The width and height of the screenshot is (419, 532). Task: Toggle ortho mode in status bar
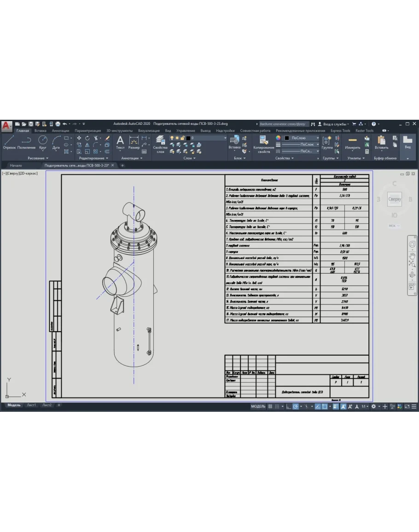click(288, 407)
